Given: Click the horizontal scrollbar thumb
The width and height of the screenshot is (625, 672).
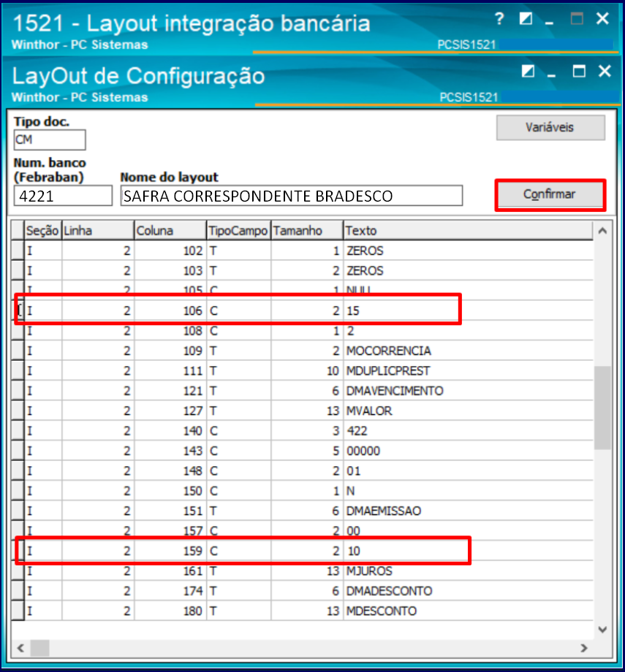Looking at the screenshot, I should (x=40, y=648).
